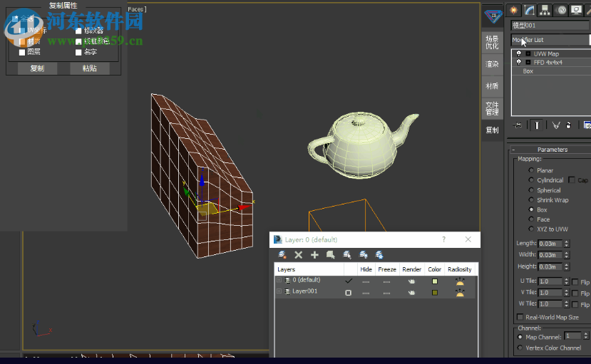
Task: Expand Layer001 tree node
Action: [x=279, y=292]
